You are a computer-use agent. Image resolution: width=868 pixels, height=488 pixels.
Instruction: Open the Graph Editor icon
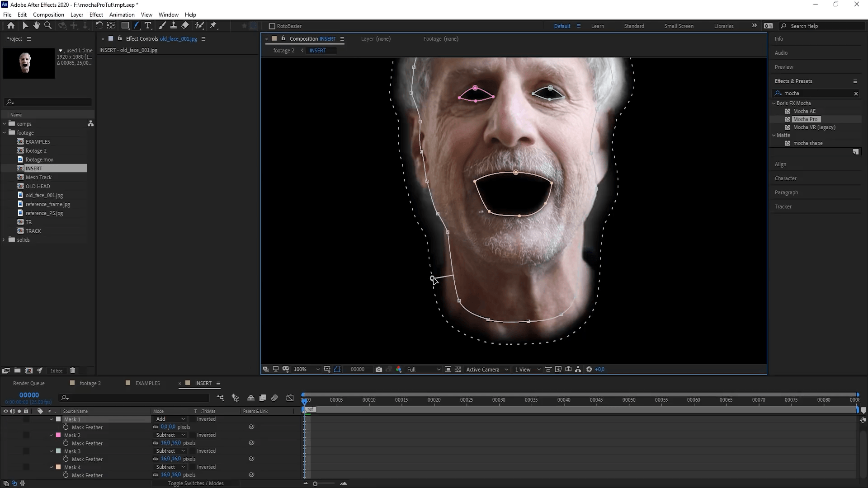click(290, 398)
